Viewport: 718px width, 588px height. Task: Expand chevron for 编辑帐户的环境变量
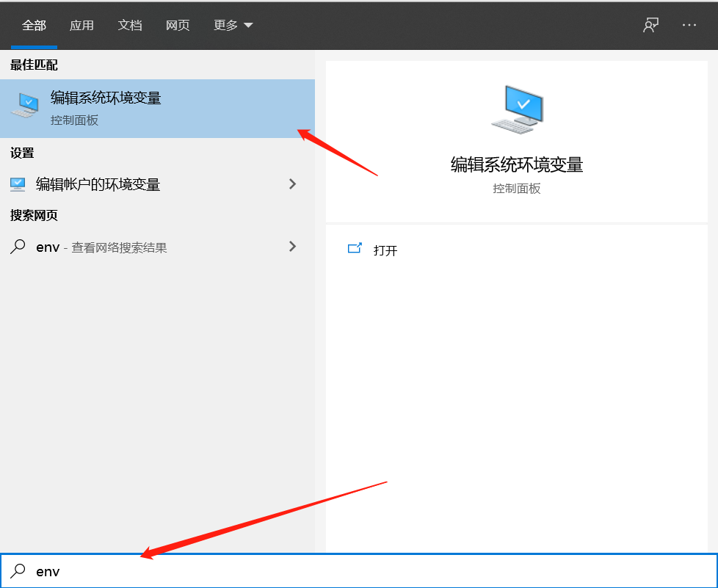293,184
